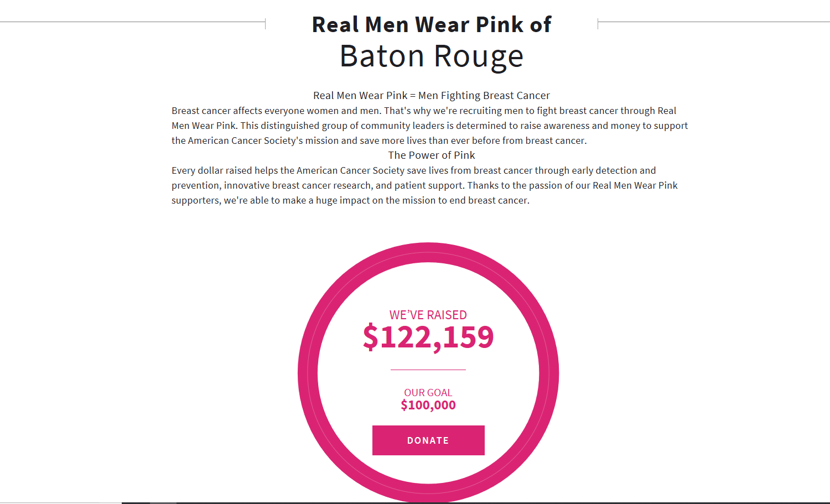Click the thin pink divider under raised amount

428,370
